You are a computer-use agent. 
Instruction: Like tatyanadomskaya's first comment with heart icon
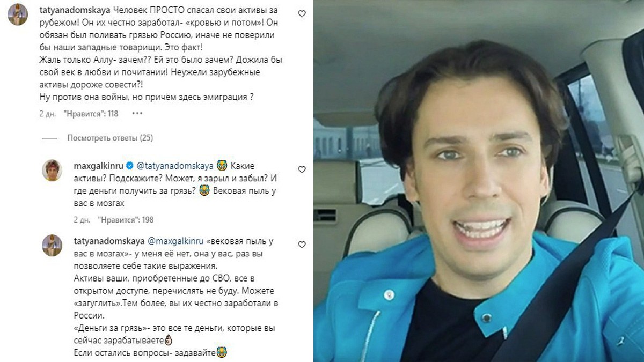[302, 14]
